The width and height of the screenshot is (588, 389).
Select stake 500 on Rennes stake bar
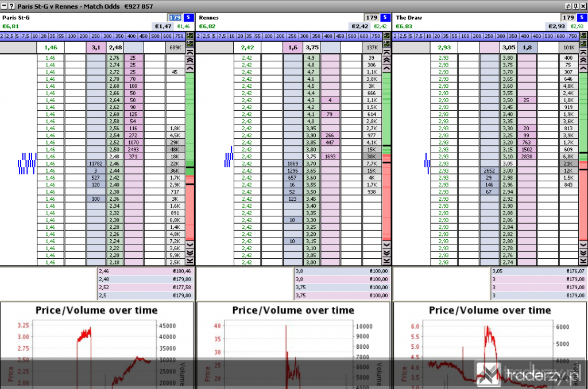(352, 36)
